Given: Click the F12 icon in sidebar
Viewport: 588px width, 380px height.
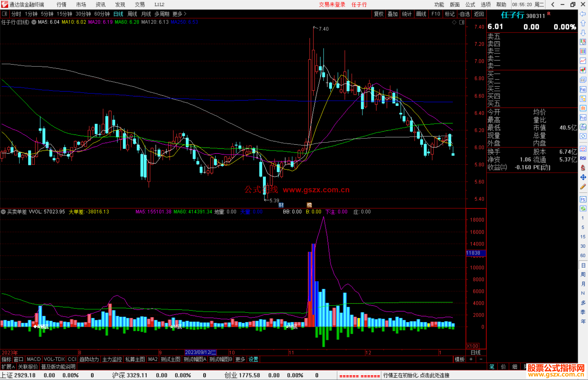Looking at the screenshot, I should pos(583,118).
